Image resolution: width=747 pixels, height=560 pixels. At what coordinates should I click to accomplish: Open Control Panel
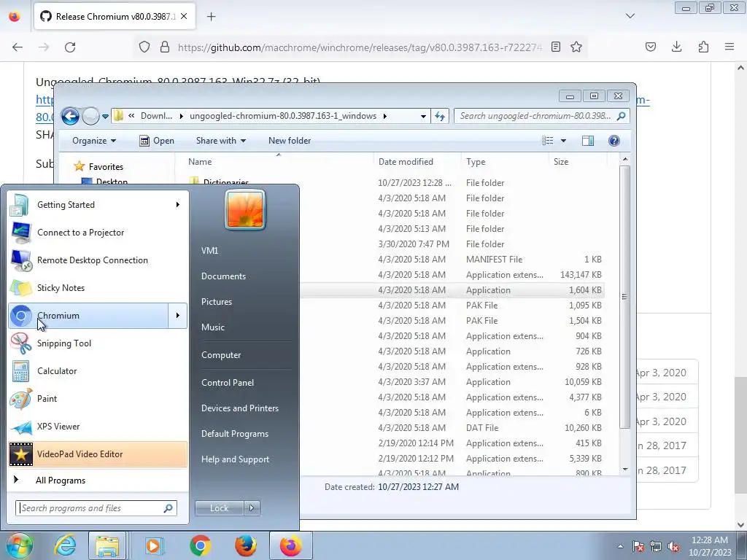click(x=228, y=383)
